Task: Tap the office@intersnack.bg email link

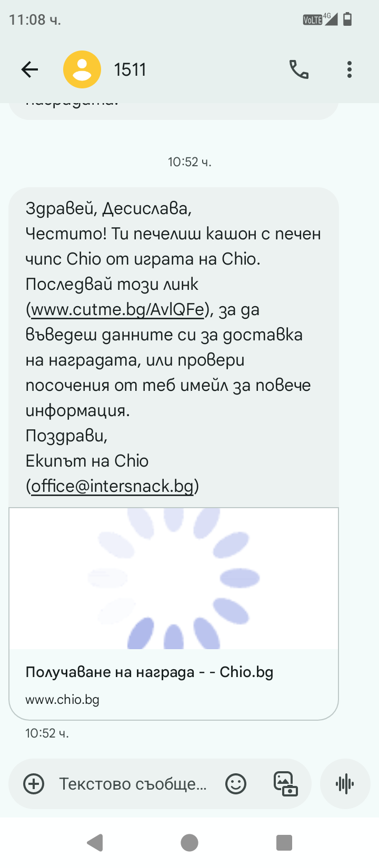Action: pos(112,486)
